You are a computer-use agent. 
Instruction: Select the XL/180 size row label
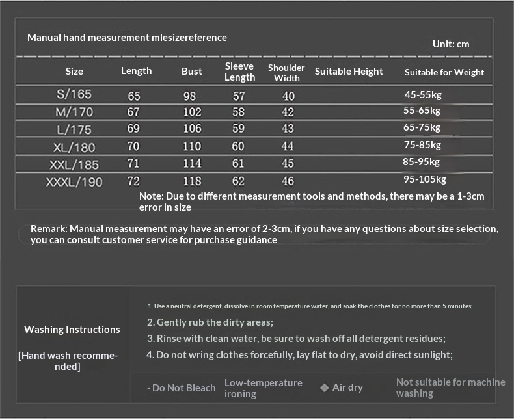74,146
